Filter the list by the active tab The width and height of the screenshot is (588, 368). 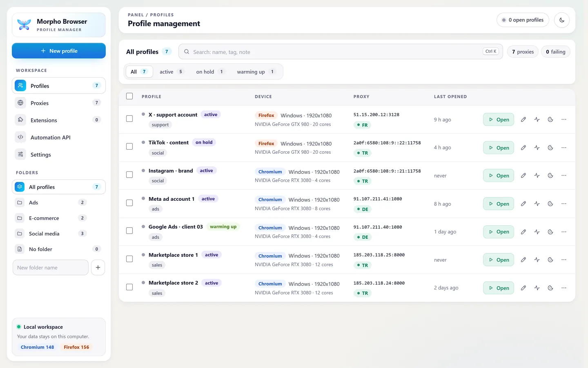pyautogui.click(x=171, y=72)
